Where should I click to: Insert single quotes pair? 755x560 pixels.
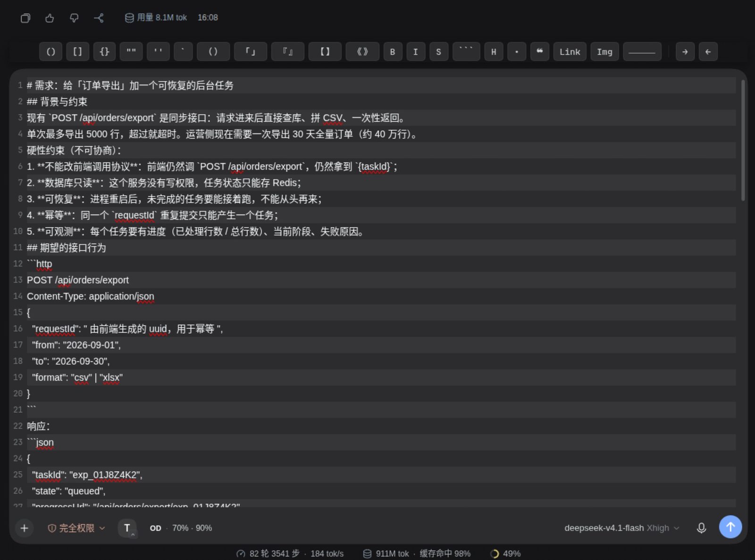click(158, 51)
